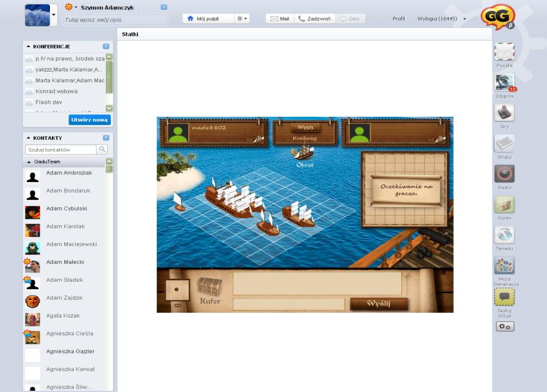This screenshot has height=392, width=547.
Task: Open the Zdjęcia photos icon
Action: 504,83
